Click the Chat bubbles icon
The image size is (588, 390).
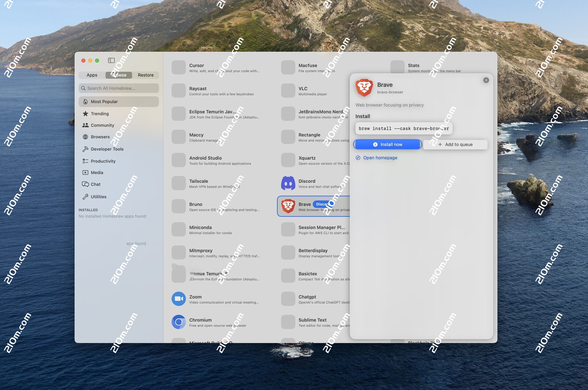[x=85, y=184]
